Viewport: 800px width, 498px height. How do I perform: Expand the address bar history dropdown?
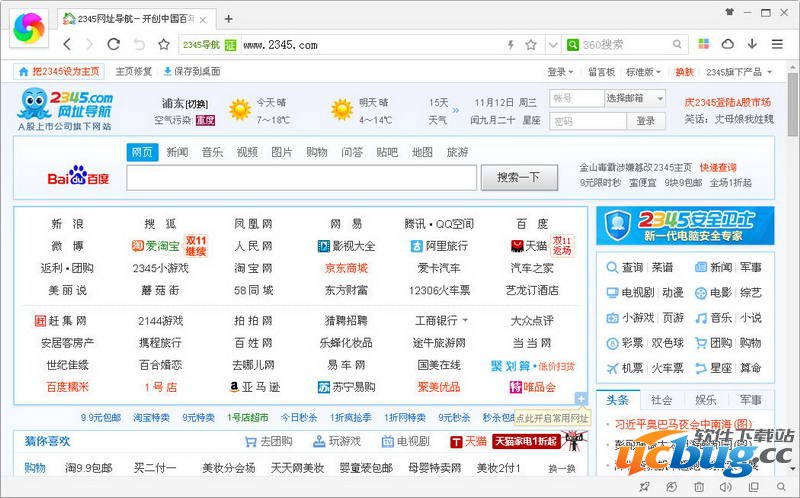click(553, 45)
